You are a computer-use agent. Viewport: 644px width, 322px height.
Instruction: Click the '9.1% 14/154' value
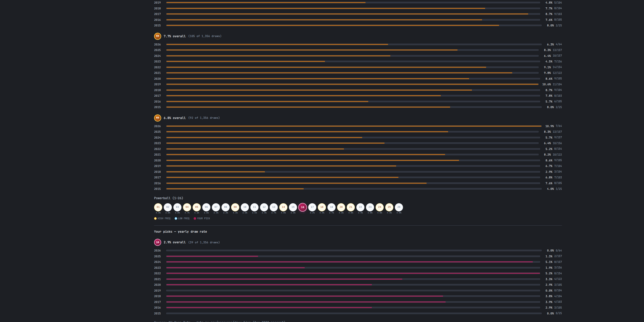click(x=553, y=67)
